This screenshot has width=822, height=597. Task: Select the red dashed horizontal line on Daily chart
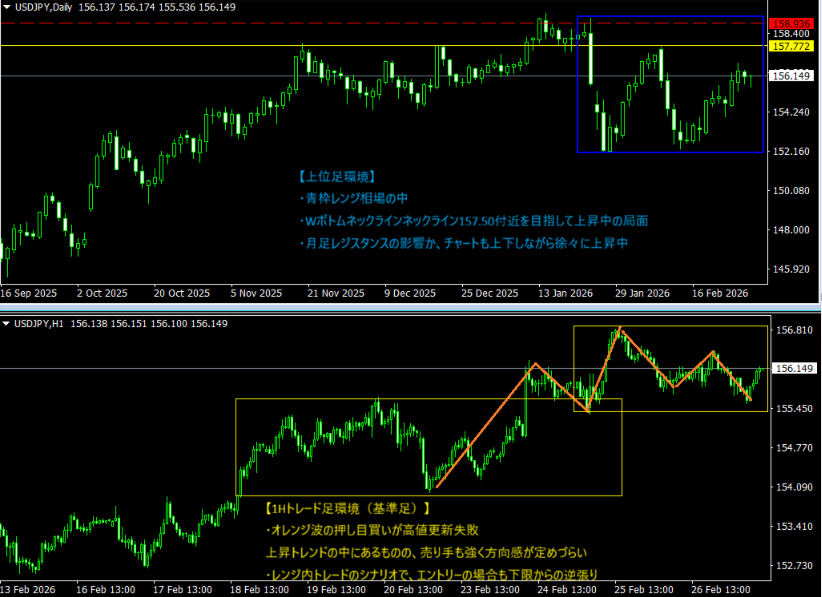tap(384, 23)
